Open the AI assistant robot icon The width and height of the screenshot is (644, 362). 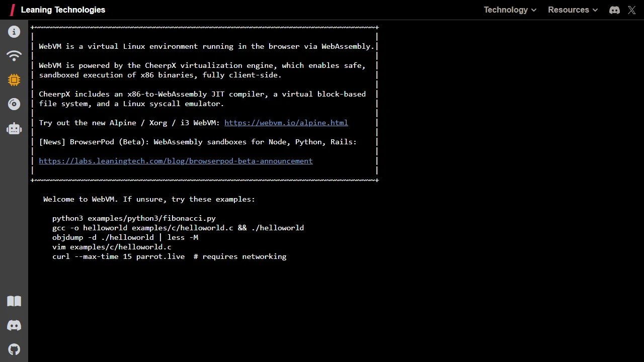[14, 128]
